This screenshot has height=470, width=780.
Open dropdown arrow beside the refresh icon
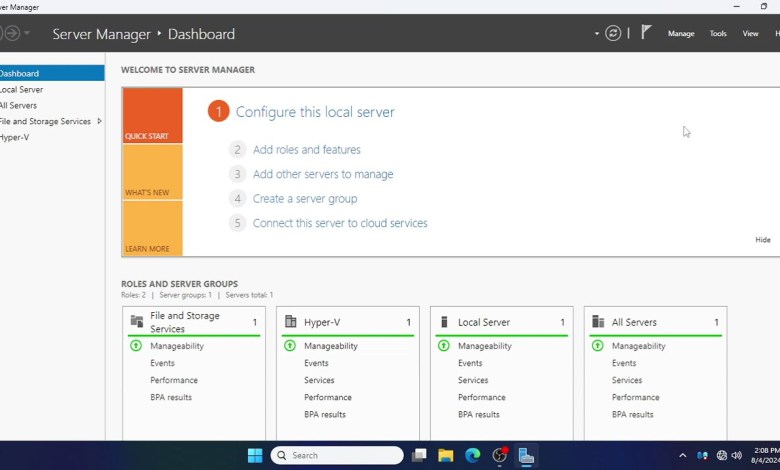point(596,33)
